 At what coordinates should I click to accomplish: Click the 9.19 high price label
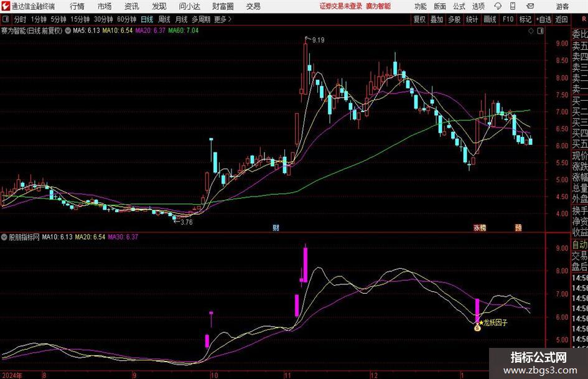coord(318,40)
